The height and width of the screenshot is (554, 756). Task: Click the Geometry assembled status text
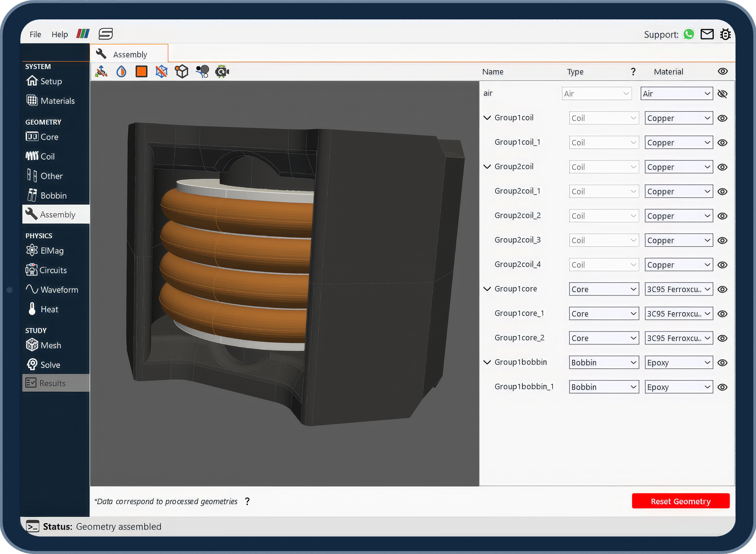(118, 526)
